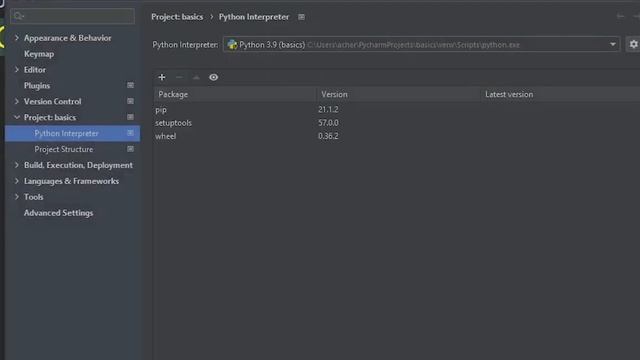Viewport: 640px width, 360px height.
Task: Click the plus icon to install package
Action: click(x=162, y=77)
